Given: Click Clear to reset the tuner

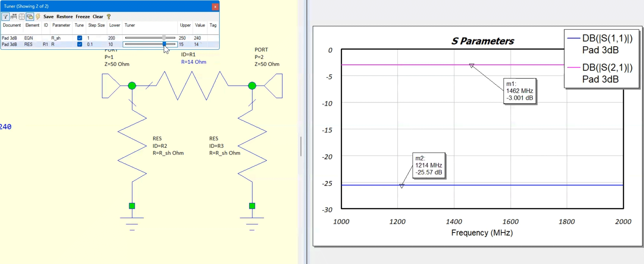Looking at the screenshot, I should point(98,16).
